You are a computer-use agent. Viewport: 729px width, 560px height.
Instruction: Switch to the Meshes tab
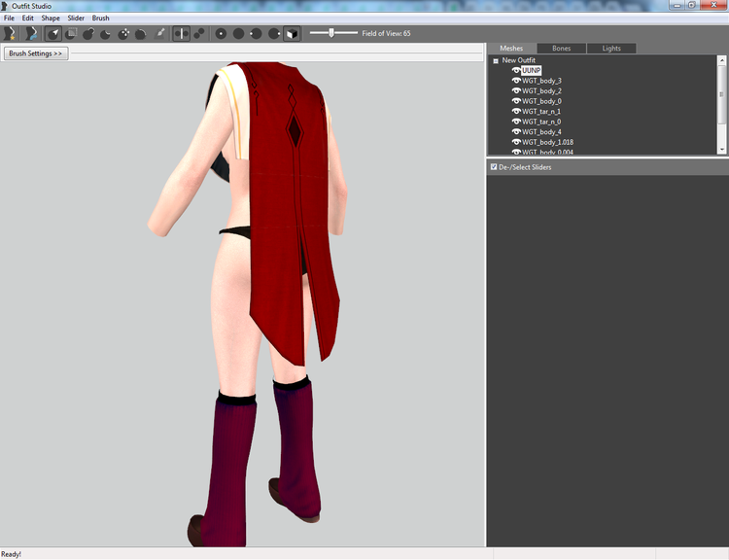[511, 49]
